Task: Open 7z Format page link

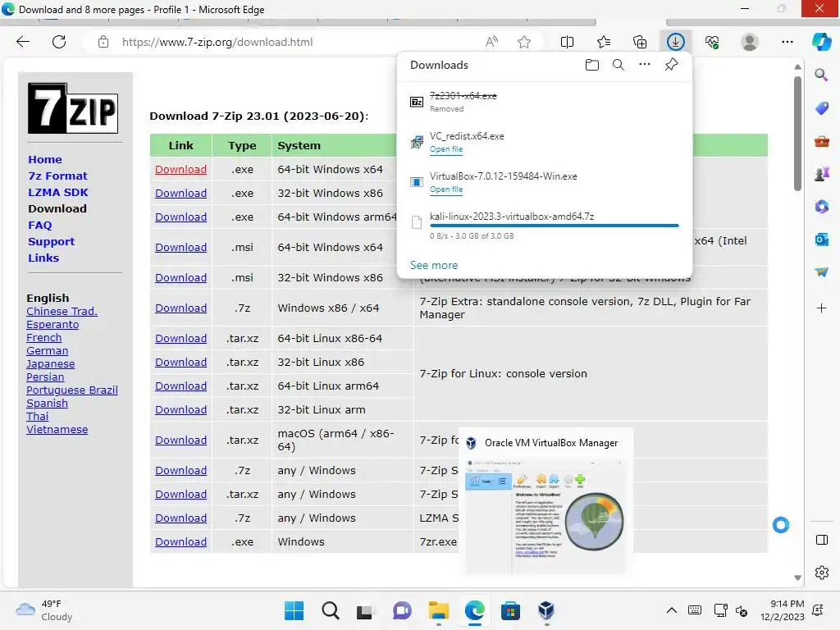Action: point(57,176)
